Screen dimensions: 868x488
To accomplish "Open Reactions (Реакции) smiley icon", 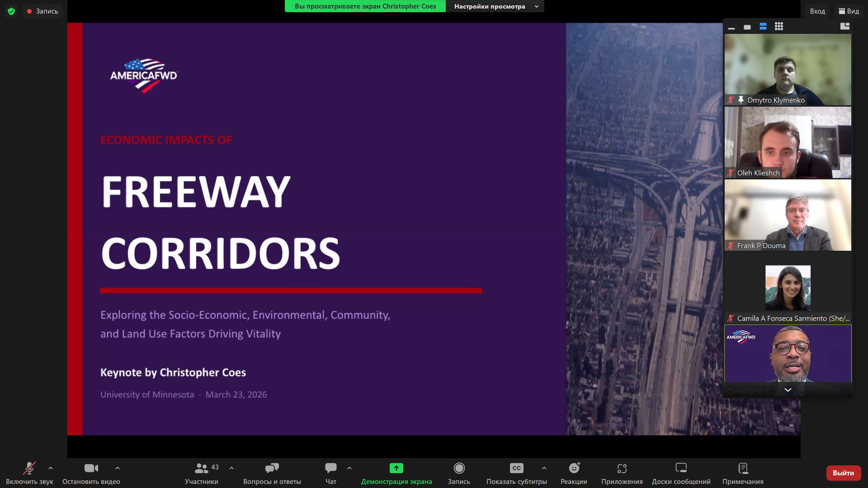I will (574, 469).
